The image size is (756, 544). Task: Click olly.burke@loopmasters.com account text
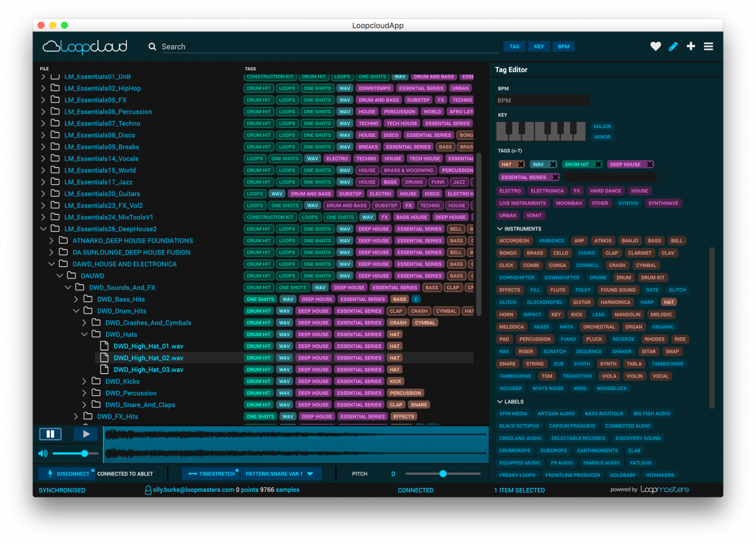click(x=193, y=490)
